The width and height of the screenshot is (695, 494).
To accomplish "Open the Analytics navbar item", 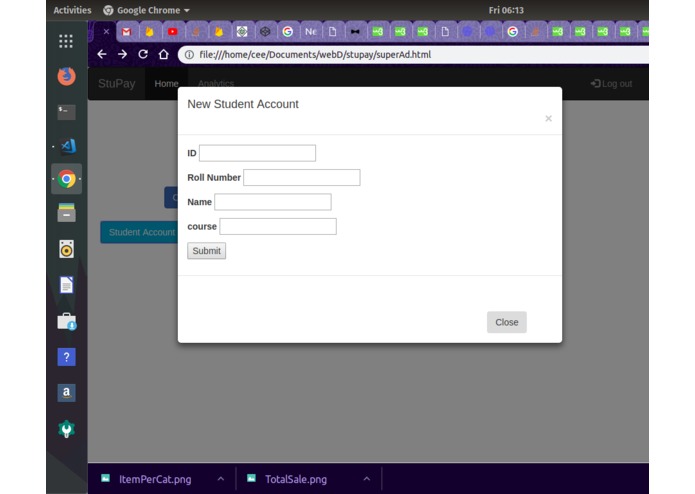I will click(x=216, y=83).
